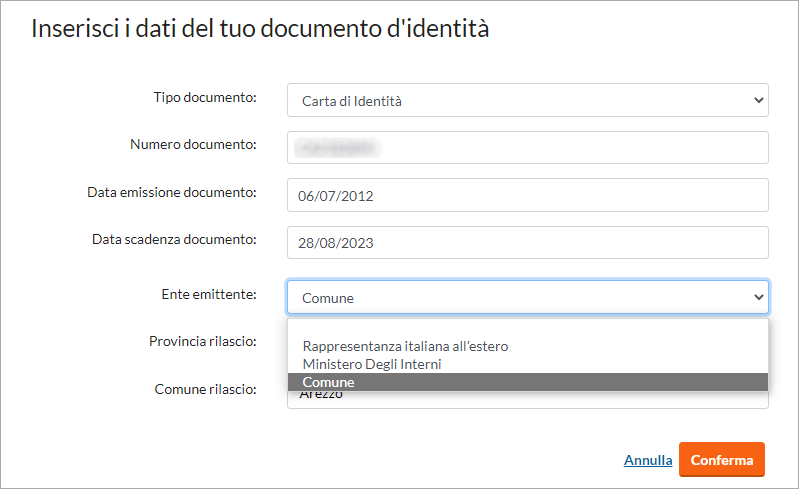
Task: Select the highlighted Comune option in the list
Action: [527, 382]
